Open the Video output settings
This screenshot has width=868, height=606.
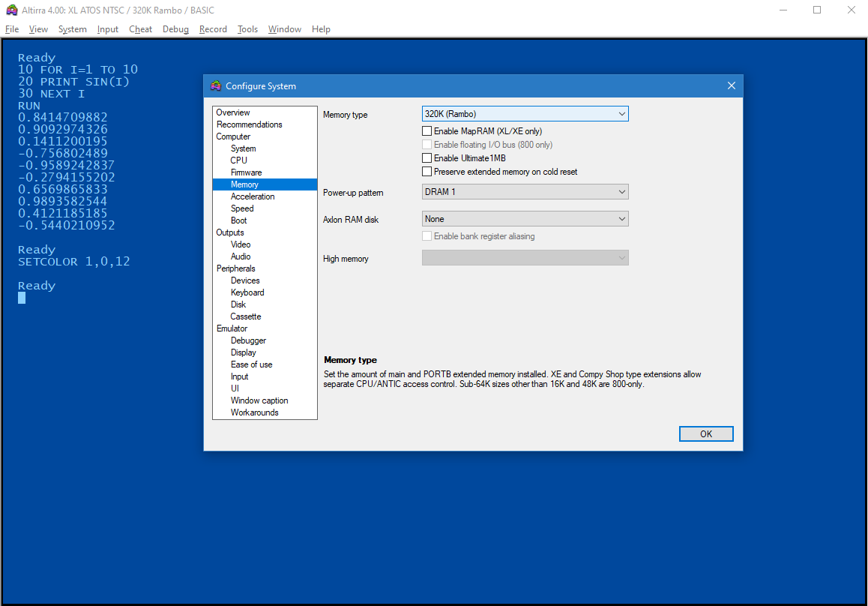point(241,244)
